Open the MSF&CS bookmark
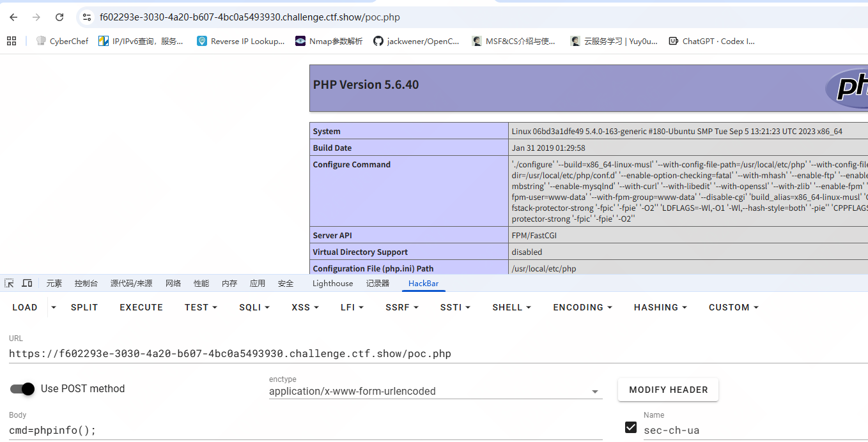Image resolution: width=868 pixels, height=442 pixels. tap(514, 41)
